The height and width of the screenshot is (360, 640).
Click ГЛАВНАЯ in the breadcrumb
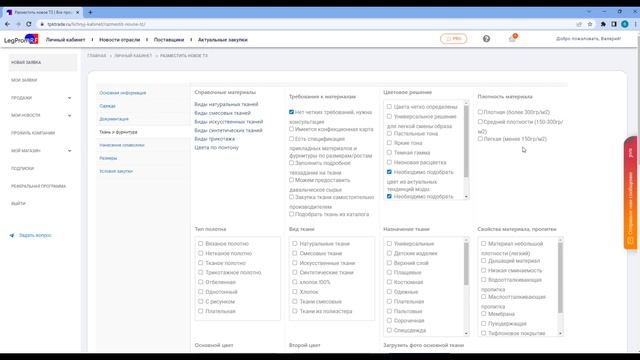click(x=97, y=56)
